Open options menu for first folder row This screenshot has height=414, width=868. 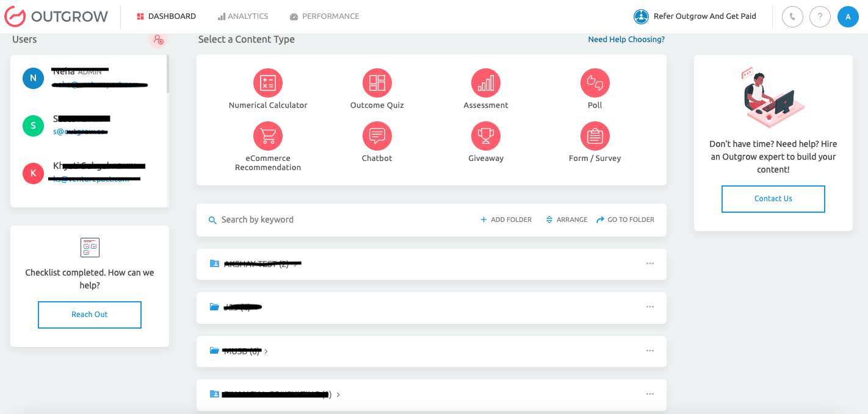click(x=650, y=263)
